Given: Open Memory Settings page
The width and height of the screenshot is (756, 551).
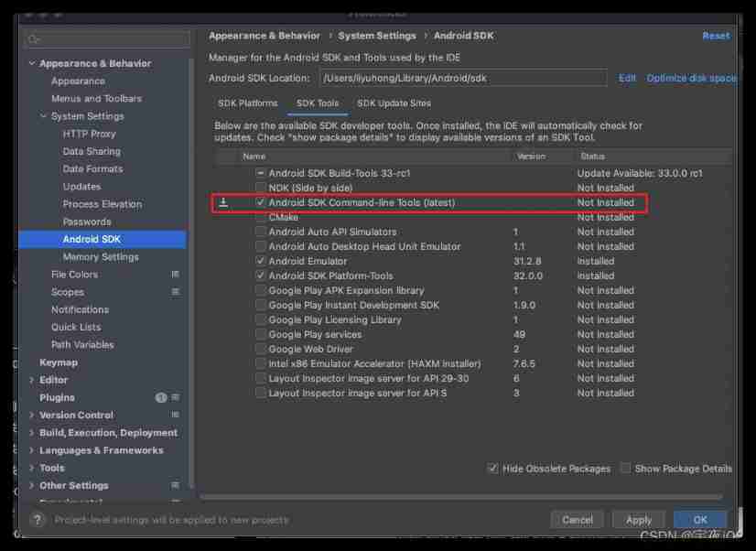Looking at the screenshot, I should [x=101, y=257].
